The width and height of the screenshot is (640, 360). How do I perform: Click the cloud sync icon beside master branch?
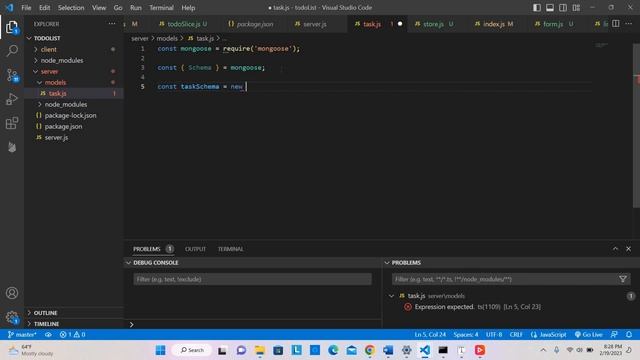click(48, 334)
